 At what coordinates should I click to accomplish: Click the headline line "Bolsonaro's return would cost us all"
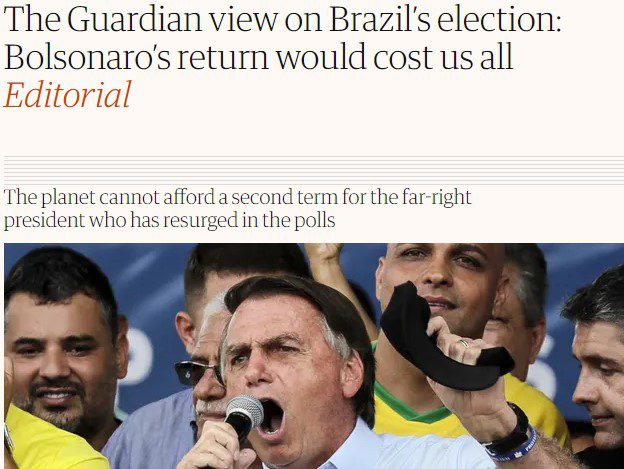(x=259, y=57)
